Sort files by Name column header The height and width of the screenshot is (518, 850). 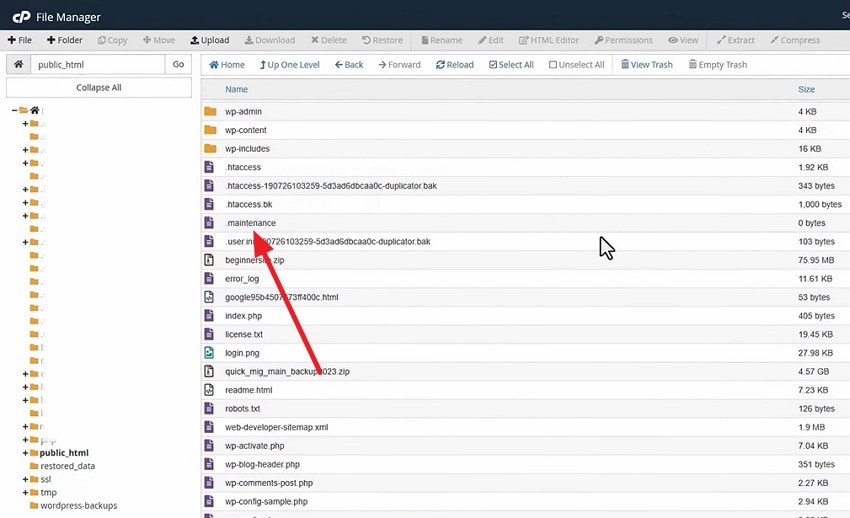click(x=236, y=89)
